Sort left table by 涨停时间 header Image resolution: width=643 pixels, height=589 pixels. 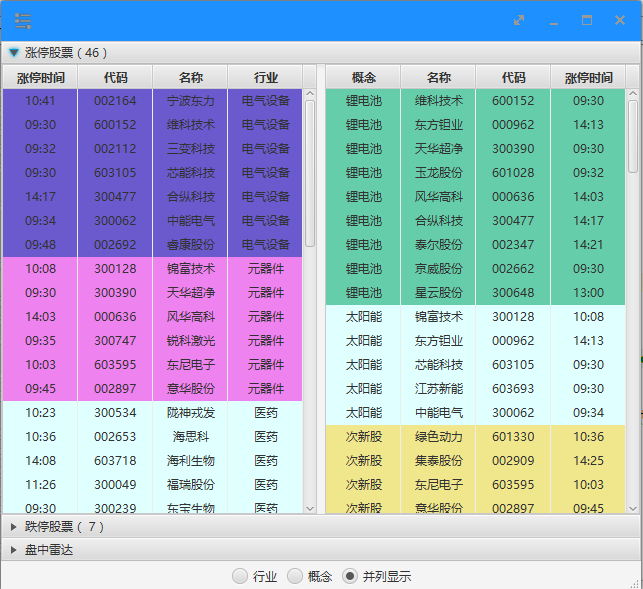click(41, 78)
